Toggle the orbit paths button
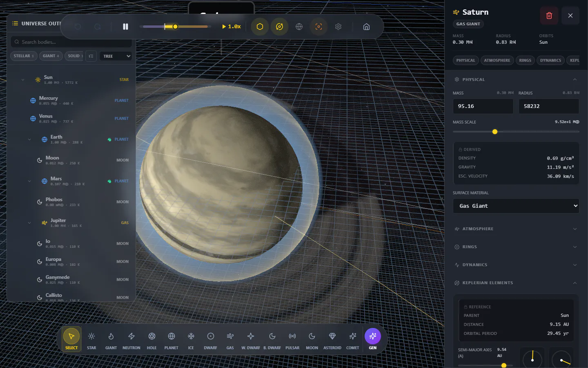This screenshot has width=588, height=368. (279, 27)
